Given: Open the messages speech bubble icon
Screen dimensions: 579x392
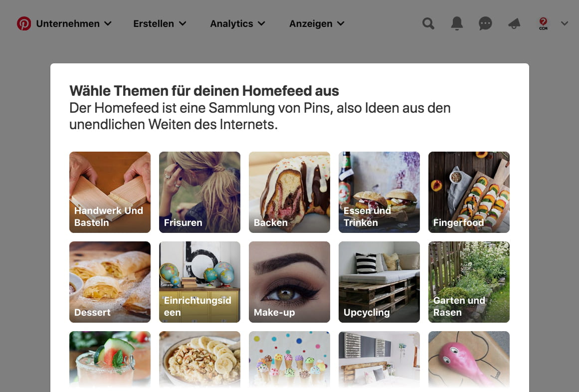Looking at the screenshot, I should tap(485, 23).
